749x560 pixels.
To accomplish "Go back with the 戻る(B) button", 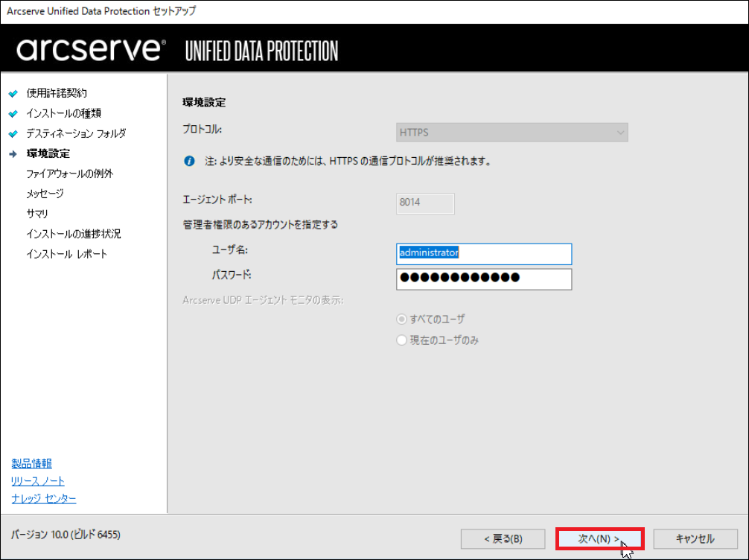I will pos(503,539).
